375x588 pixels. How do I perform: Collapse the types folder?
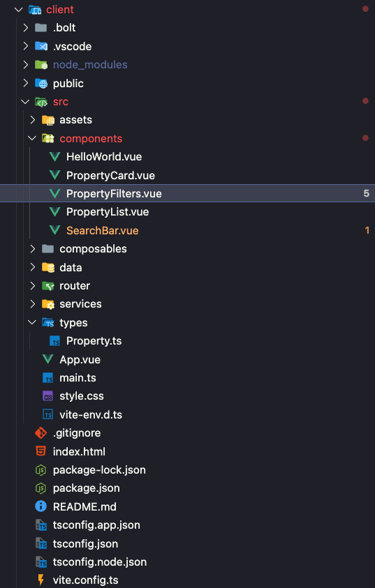[x=32, y=322]
